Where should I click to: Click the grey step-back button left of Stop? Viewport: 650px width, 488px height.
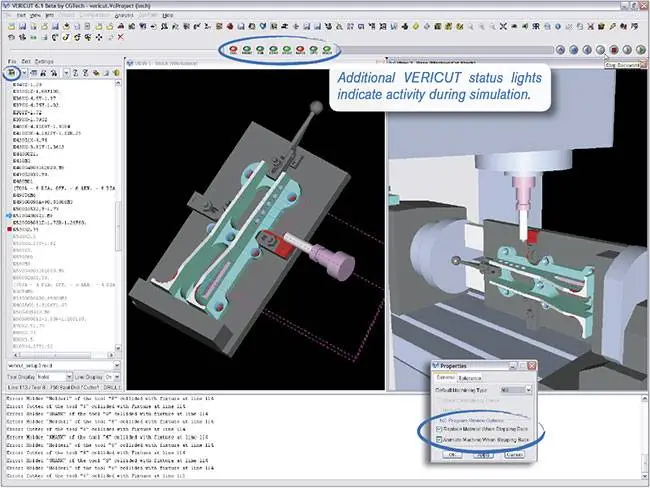600,50
